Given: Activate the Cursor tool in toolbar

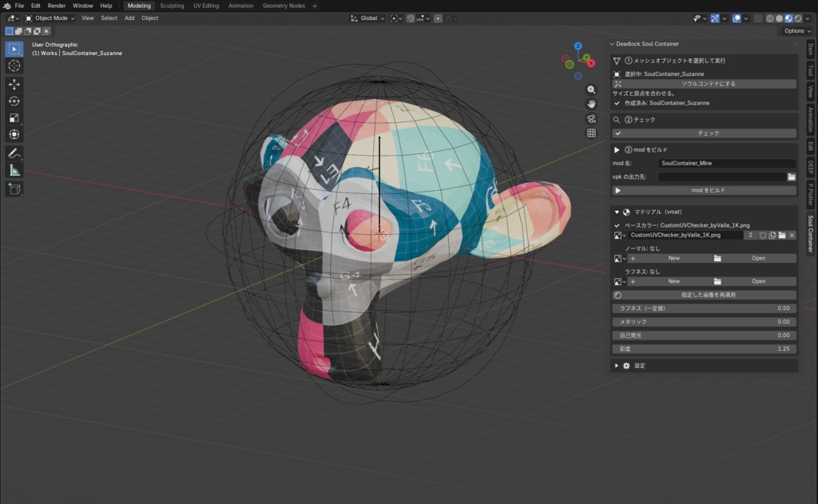Looking at the screenshot, I should pos(14,65).
